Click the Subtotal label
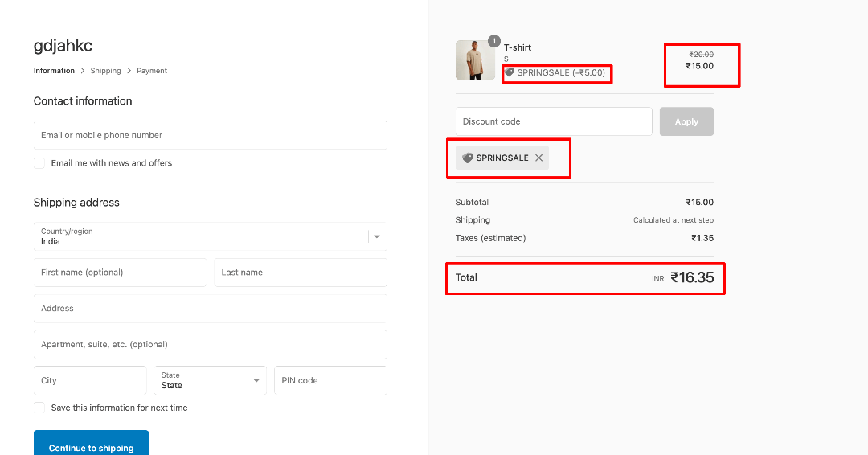 tap(472, 202)
